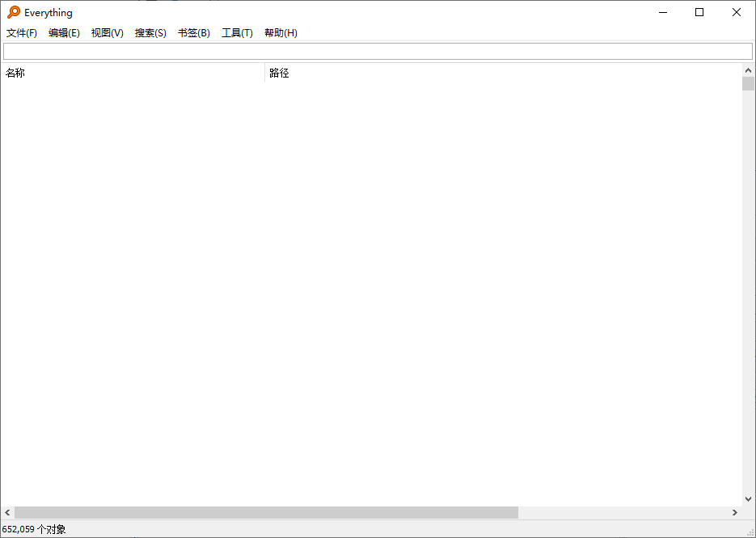Open the 视图(V) menu

107,32
